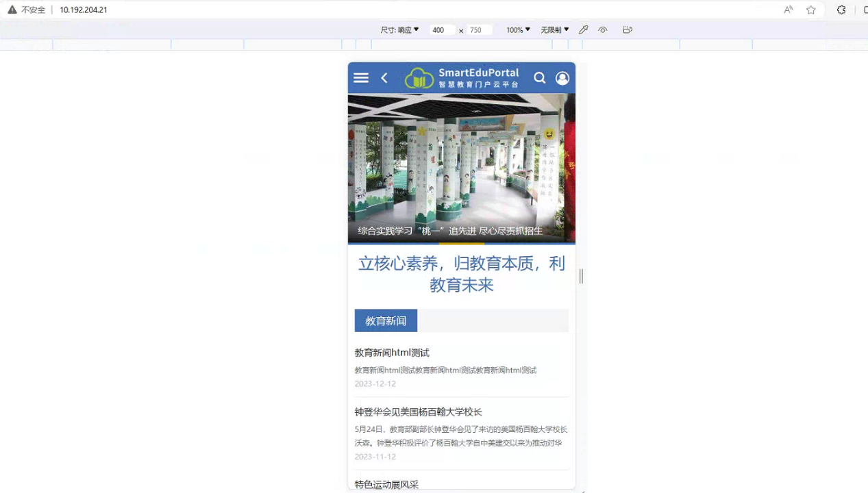Click the back arrow in site header
This screenshot has width=868, height=493.
tap(384, 78)
